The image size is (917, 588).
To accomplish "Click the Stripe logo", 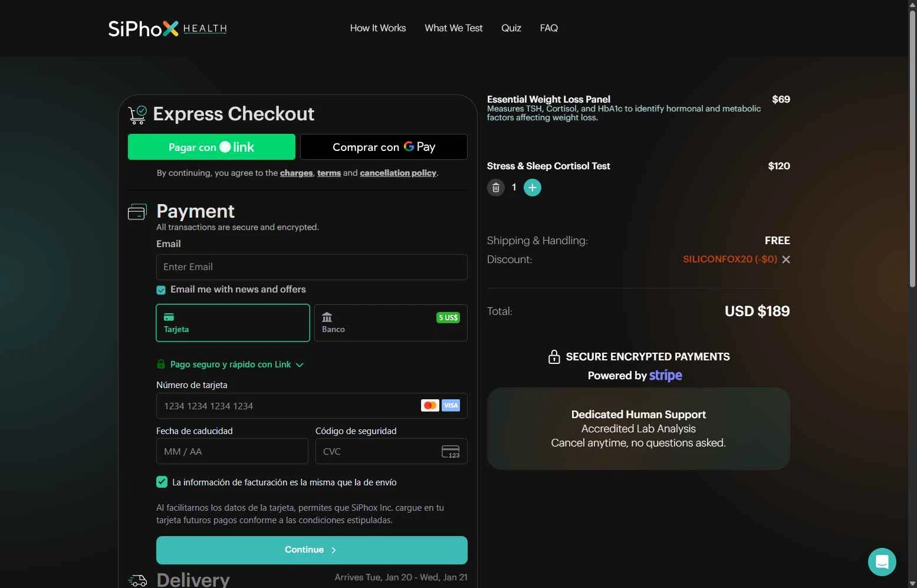I will 666,376.
